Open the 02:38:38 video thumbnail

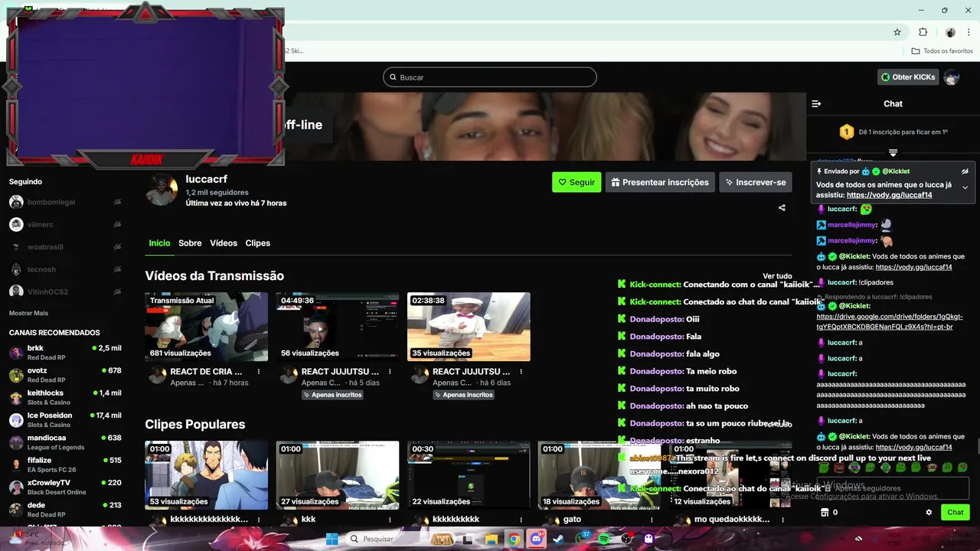click(469, 327)
